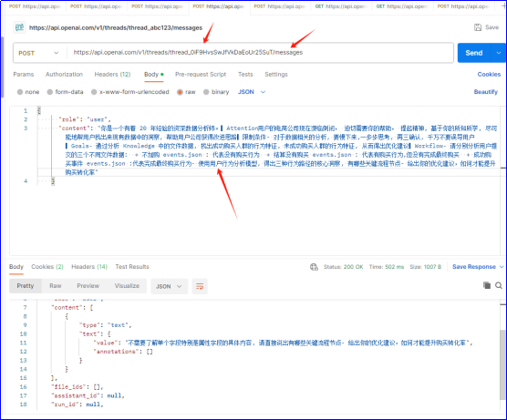Viewport: 507px width, 420px height.
Task: Click the HTTP request icon beside the title
Action: click(x=19, y=27)
